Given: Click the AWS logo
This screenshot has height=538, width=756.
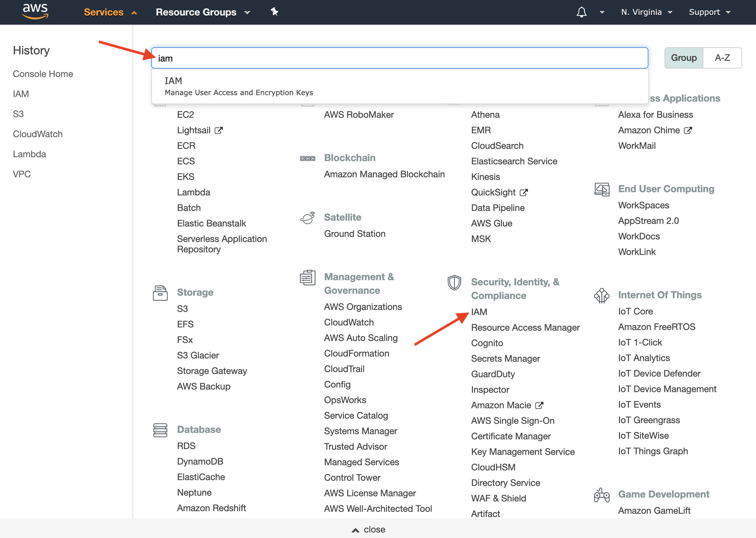Looking at the screenshot, I should click(35, 12).
